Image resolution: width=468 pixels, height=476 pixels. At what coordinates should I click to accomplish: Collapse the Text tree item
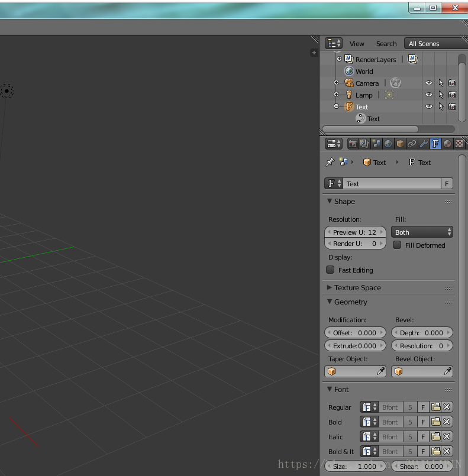tap(336, 106)
